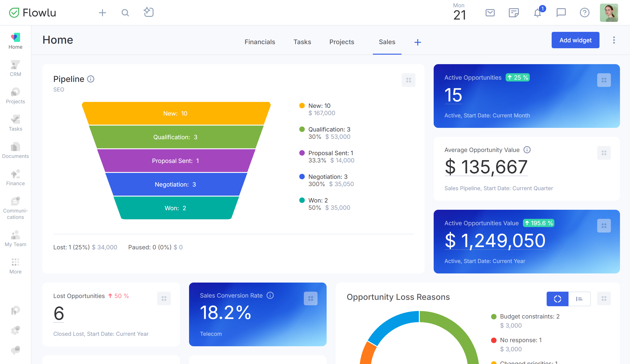
Task: Open the mail envelope icon
Action: pyautogui.click(x=490, y=13)
